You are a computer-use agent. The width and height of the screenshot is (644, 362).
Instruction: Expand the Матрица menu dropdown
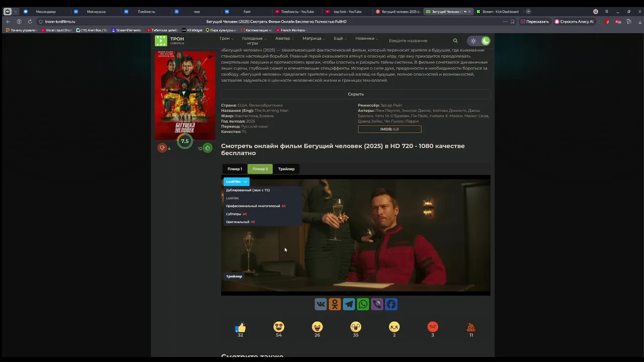coord(314,39)
